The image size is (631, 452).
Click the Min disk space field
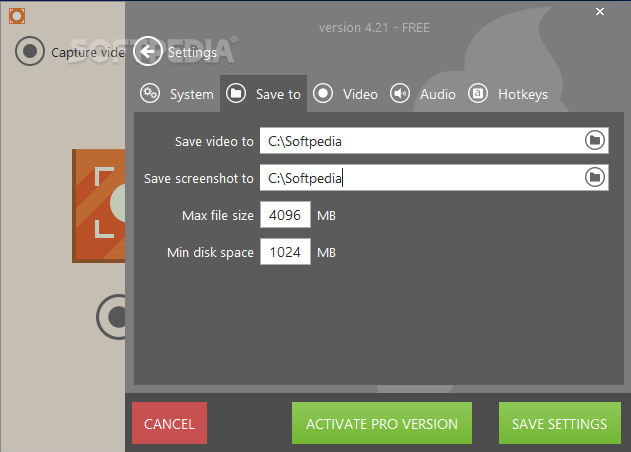tap(285, 252)
